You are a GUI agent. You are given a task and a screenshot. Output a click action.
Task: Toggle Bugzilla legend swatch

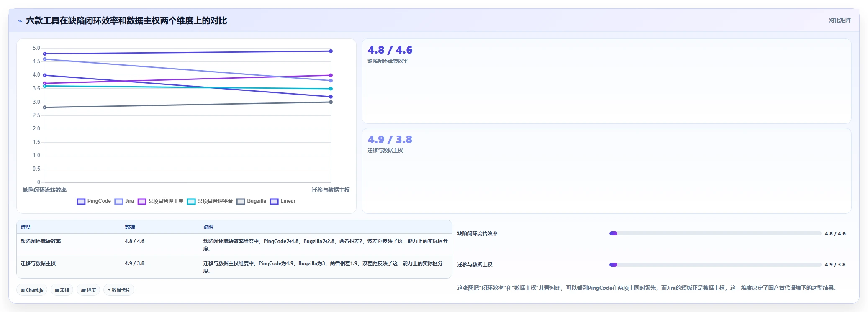pyautogui.click(x=241, y=202)
